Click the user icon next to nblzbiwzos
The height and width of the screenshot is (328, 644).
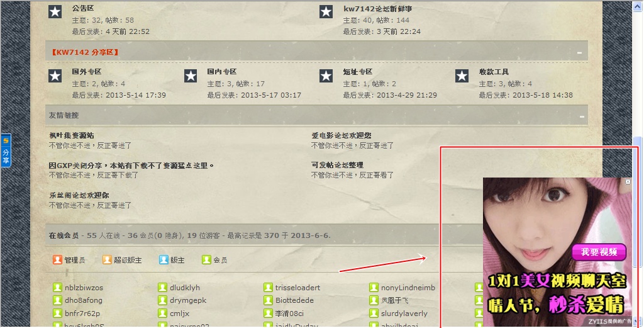pyautogui.click(x=57, y=287)
